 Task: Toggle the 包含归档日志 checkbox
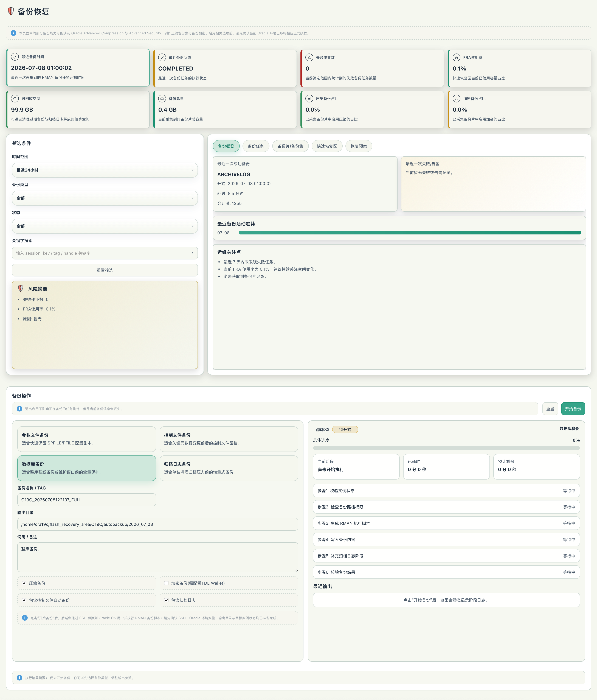(x=166, y=600)
